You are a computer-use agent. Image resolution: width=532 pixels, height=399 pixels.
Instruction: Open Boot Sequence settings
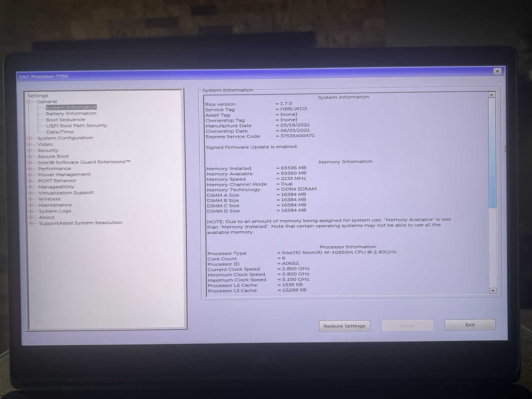click(x=66, y=119)
